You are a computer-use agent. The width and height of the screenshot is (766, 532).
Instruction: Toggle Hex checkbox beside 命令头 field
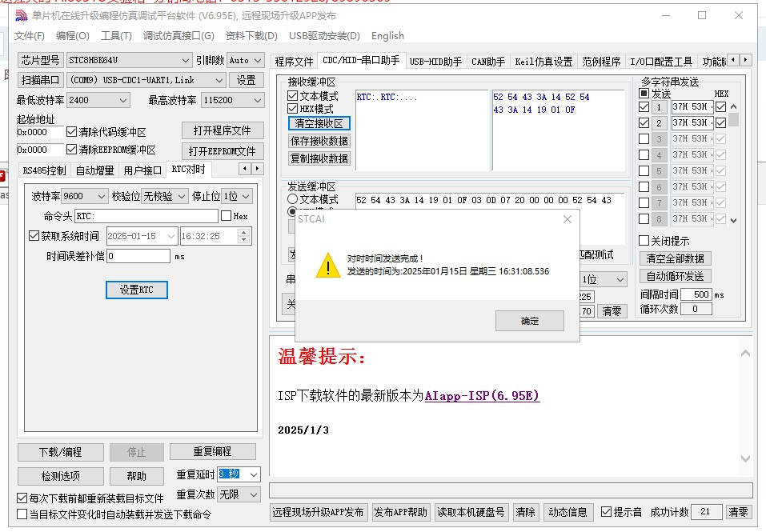(x=227, y=216)
